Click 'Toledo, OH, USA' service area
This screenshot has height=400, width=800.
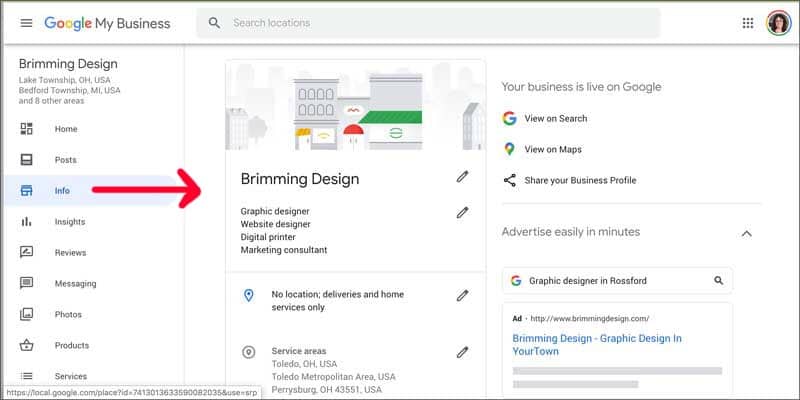(x=304, y=364)
